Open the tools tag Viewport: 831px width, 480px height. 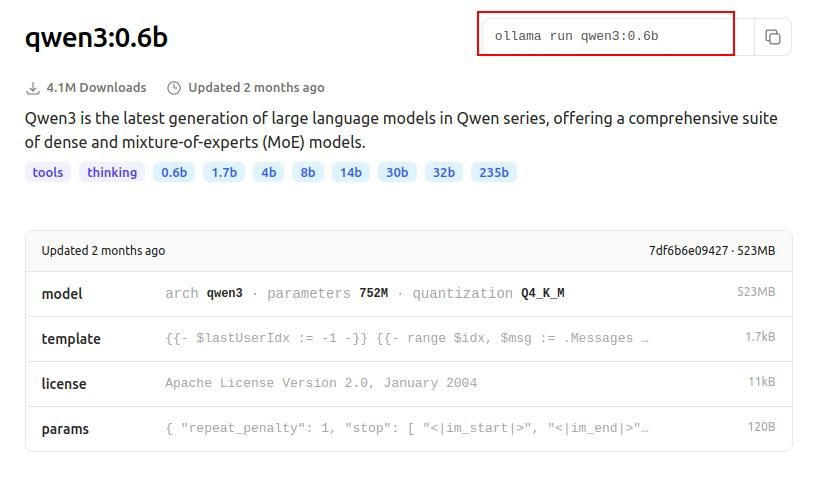(x=48, y=172)
